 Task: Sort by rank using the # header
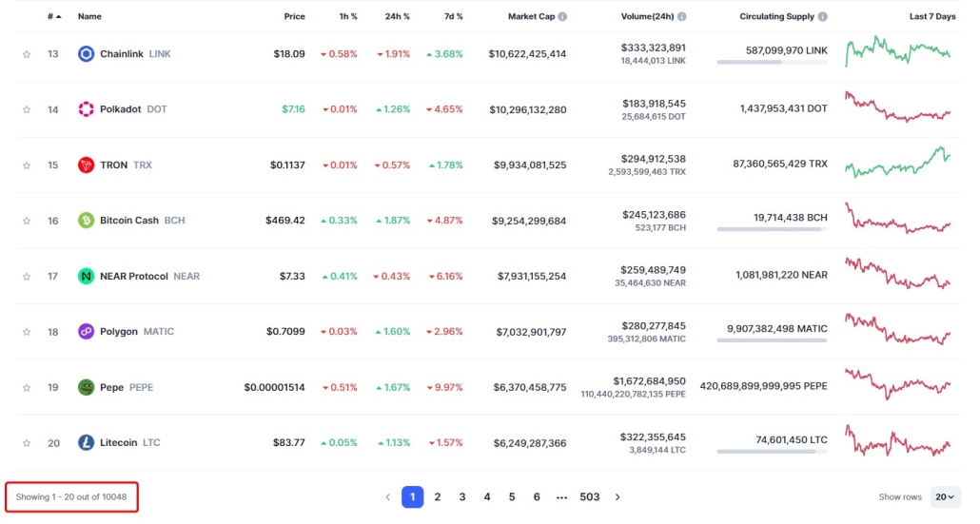[53, 17]
